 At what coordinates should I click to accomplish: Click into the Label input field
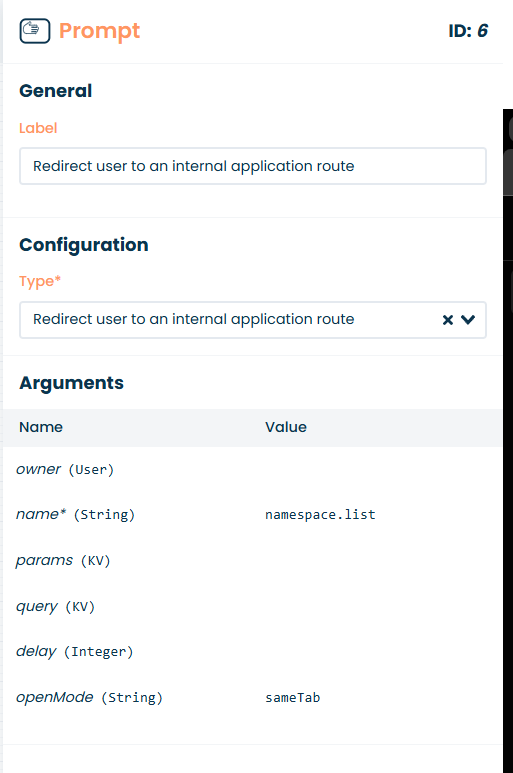tap(253, 166)
